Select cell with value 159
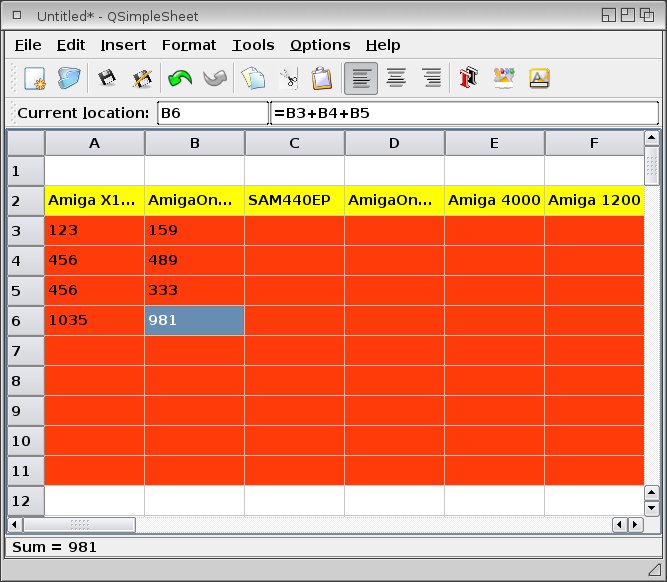This screenshot has width=667, height=582. (x=194, y=231)
